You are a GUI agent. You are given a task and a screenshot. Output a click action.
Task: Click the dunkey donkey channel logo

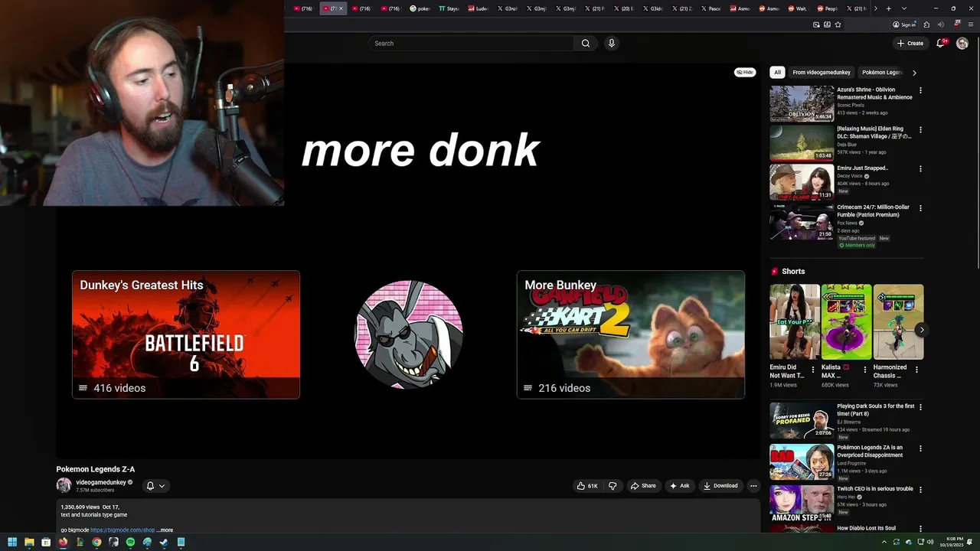[409, 334]
